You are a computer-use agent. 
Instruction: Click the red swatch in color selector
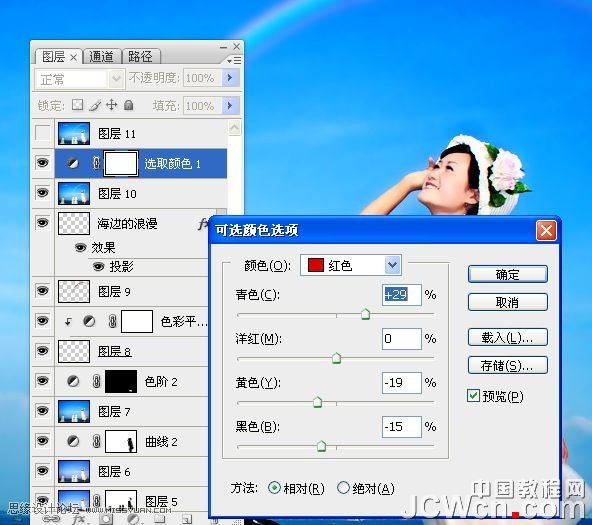coord(316,265)
